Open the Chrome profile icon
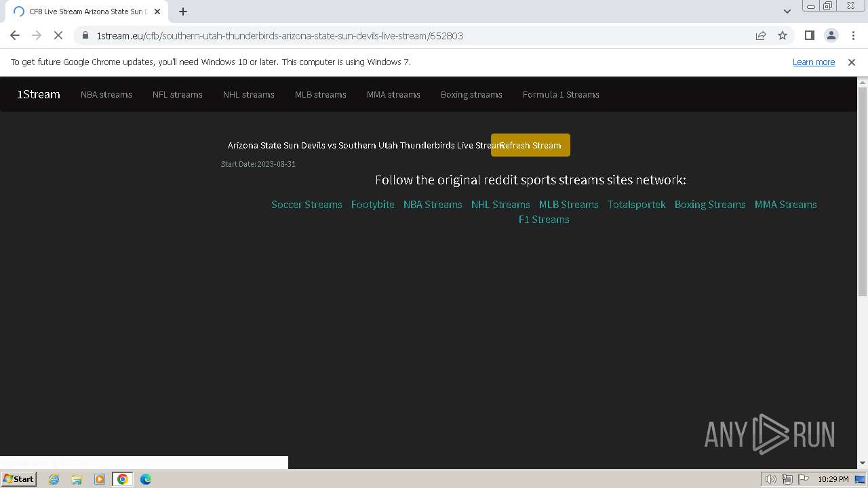Screen dimensions: 868x488 tap(831, 35)
